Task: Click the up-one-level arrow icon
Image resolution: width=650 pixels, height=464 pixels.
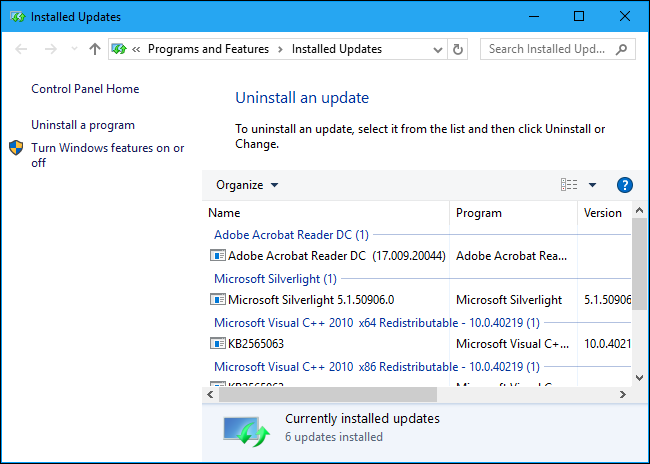Action: [x=95, y=49]
